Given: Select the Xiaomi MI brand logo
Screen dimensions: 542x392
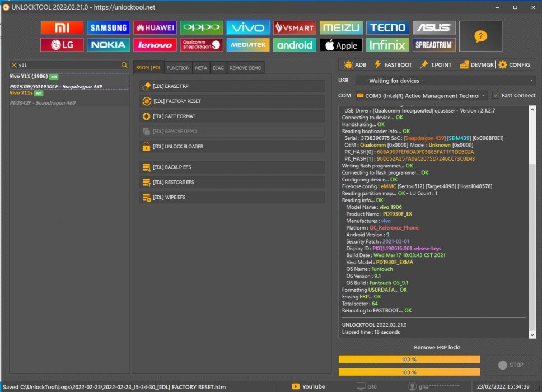Looking at the screenshot, I should coord(62,27).
